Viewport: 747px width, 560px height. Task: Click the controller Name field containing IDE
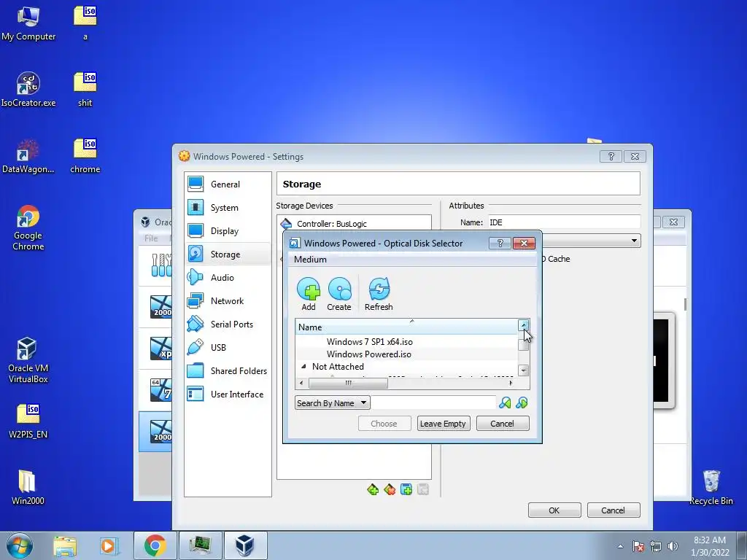coord(565,222)
